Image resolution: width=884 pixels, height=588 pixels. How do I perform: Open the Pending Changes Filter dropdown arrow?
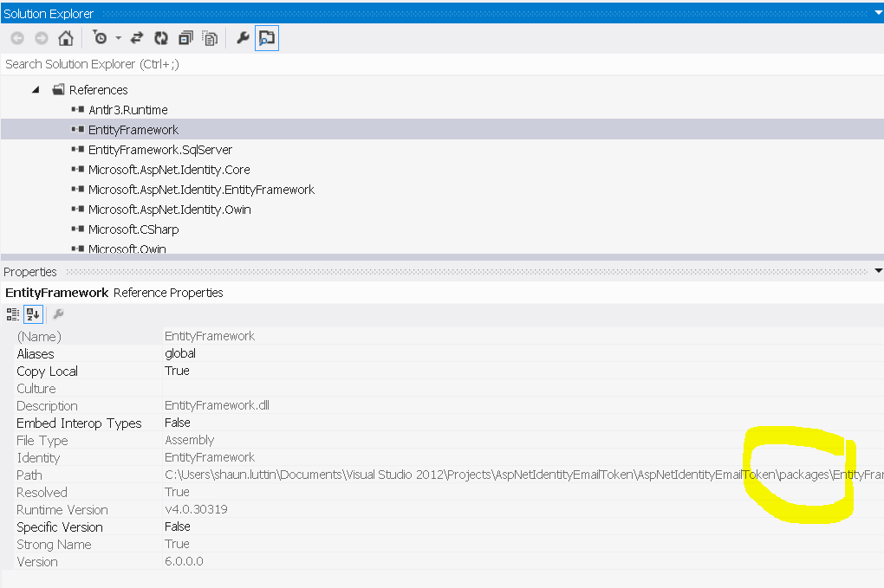[119, 38]
